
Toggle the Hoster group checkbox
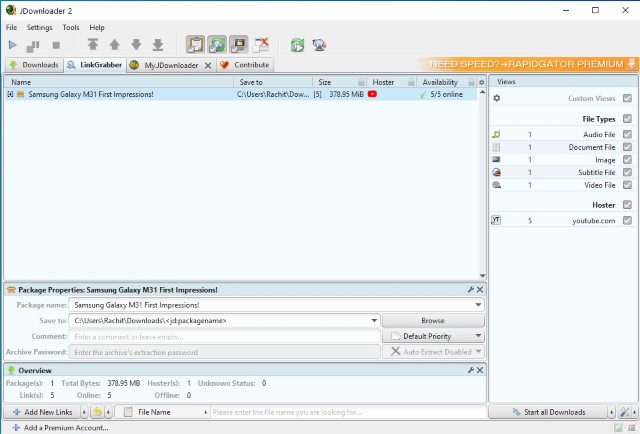point(627,205)
